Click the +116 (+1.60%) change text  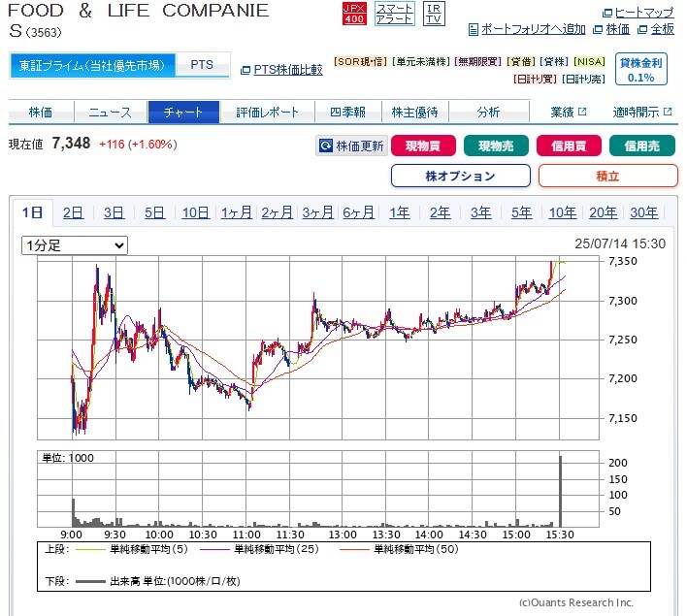coord(138,145)
